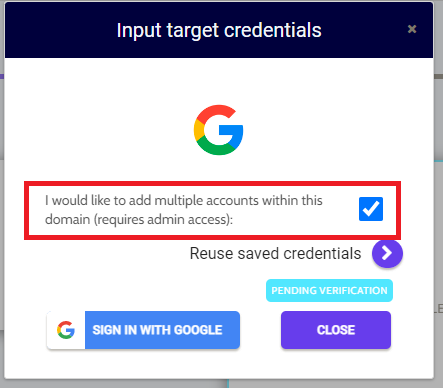Expand the Reuse saved credentials arrow
443x388 pixels.
tap(387, 253)
